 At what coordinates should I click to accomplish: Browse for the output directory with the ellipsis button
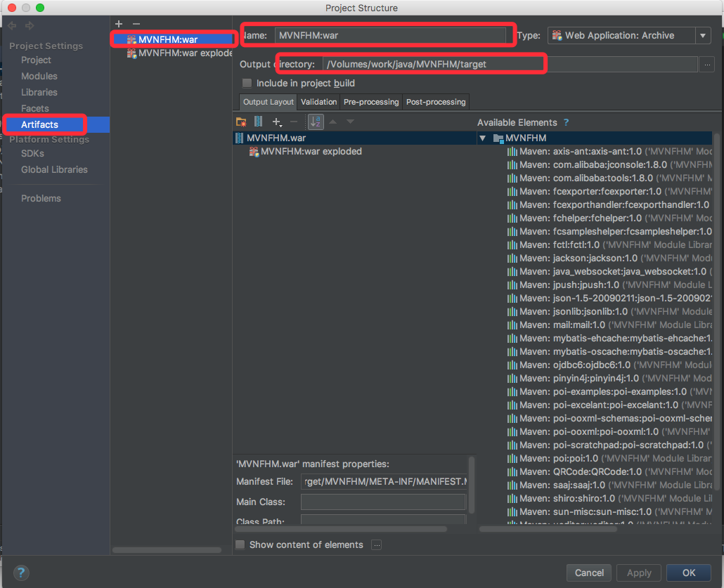[x=707, y=65]
